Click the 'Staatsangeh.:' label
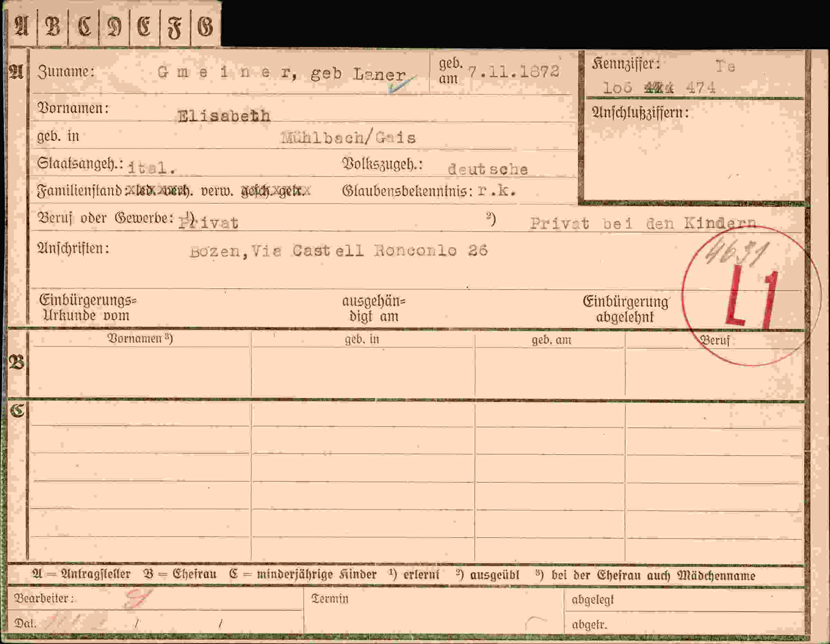The image size is (830, 644). [x=80, y=164]
